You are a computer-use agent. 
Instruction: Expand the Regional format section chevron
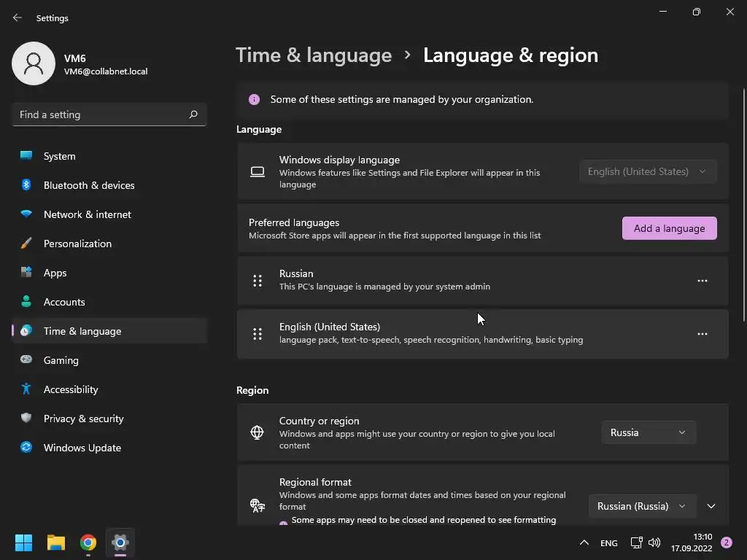[711, 506]
